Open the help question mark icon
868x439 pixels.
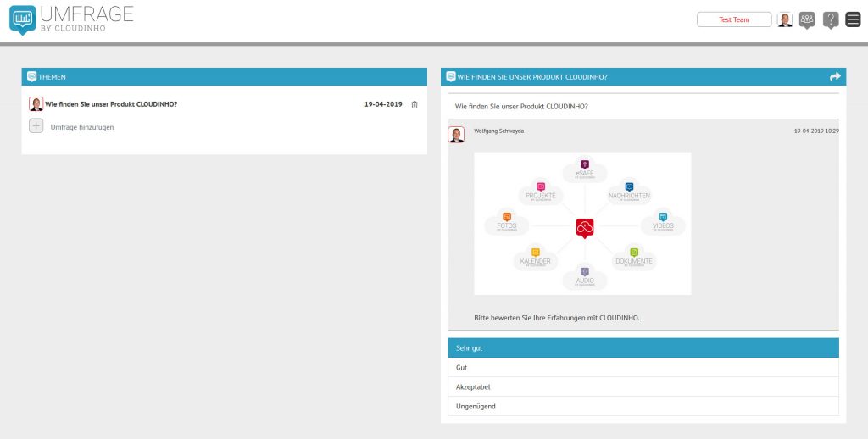(x=831, y=20)
